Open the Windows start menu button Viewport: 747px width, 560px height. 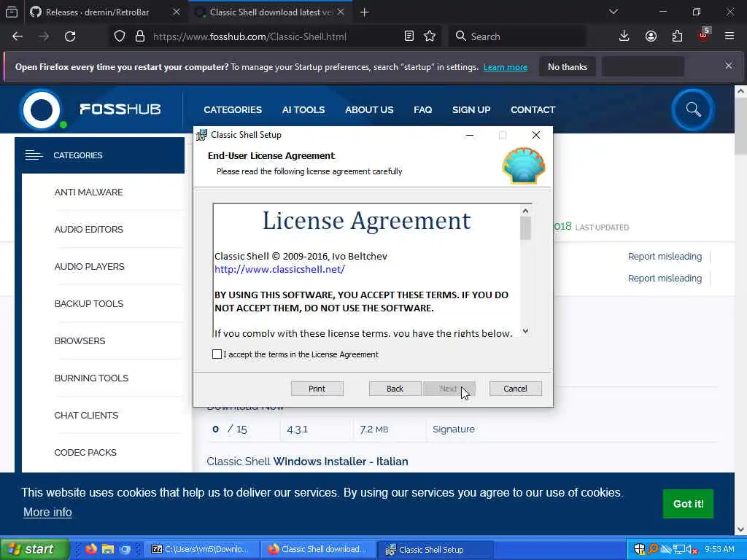click(x=34, y=549)
